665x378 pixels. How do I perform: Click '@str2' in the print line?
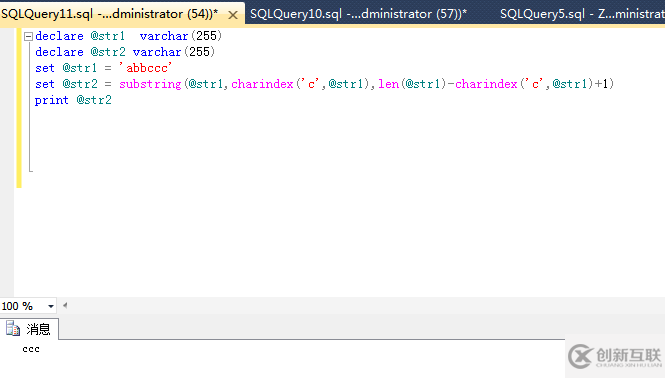[x=94, y=100]
